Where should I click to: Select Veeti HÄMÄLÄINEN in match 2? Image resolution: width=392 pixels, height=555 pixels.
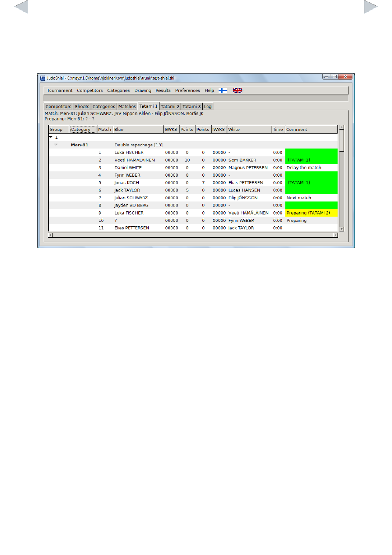(x=134, y=160)
